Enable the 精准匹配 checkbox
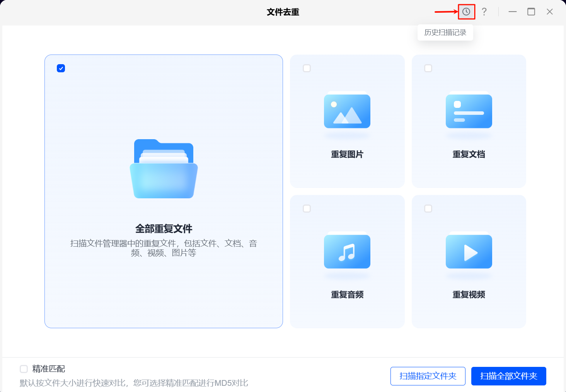 click(24, 369)
